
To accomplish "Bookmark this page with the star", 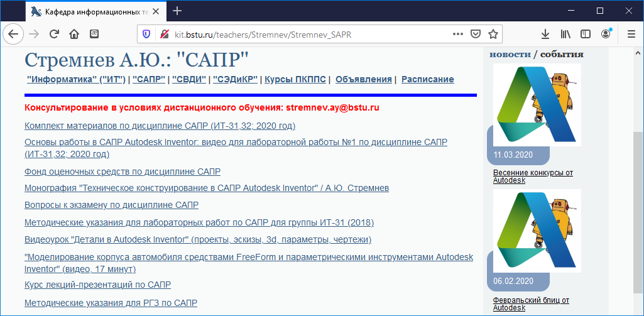I will pyautogui.click(x=493, y=34).
